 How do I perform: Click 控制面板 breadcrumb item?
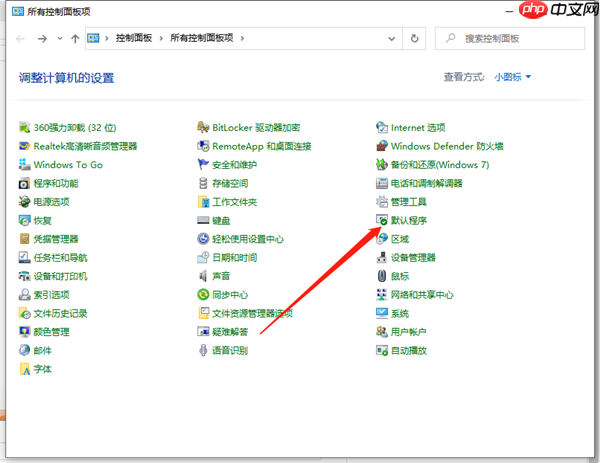click(x=134, y=38)
